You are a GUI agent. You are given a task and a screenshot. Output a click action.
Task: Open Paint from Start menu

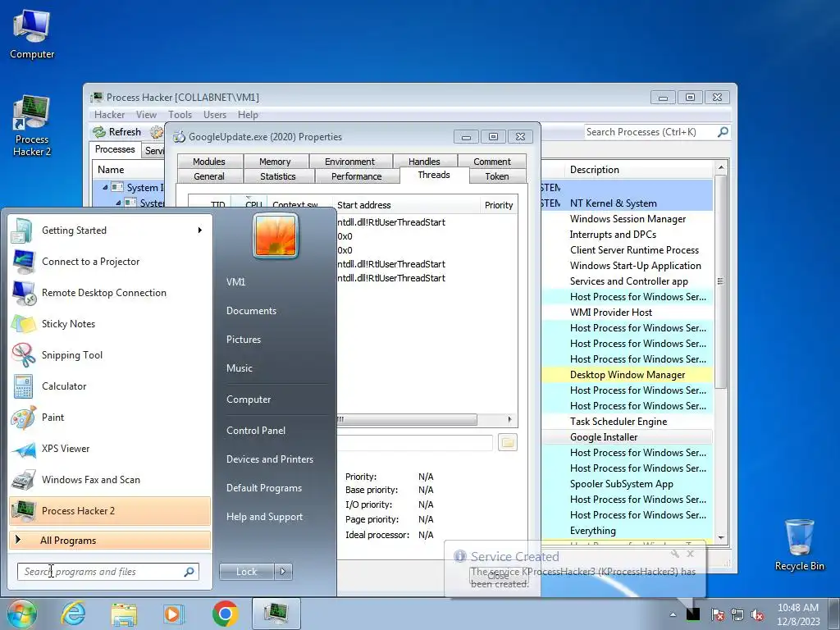(x=110, y=418)
